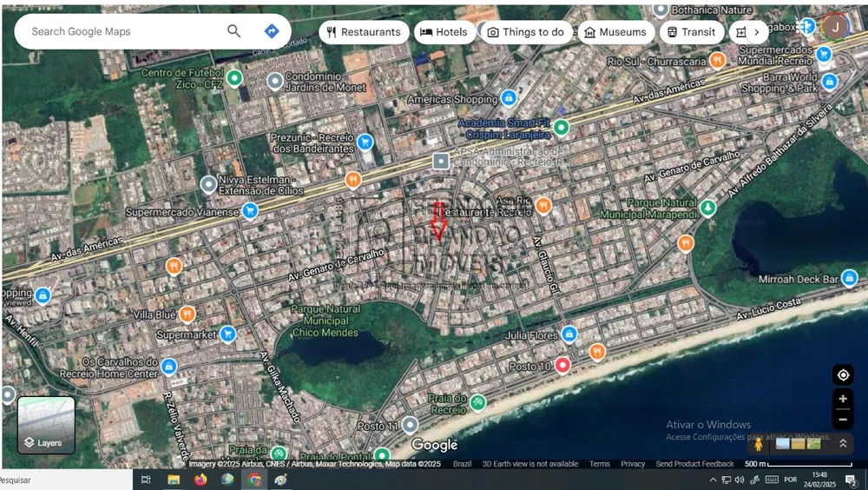Select the Street View pegman icon

[759, 444]
